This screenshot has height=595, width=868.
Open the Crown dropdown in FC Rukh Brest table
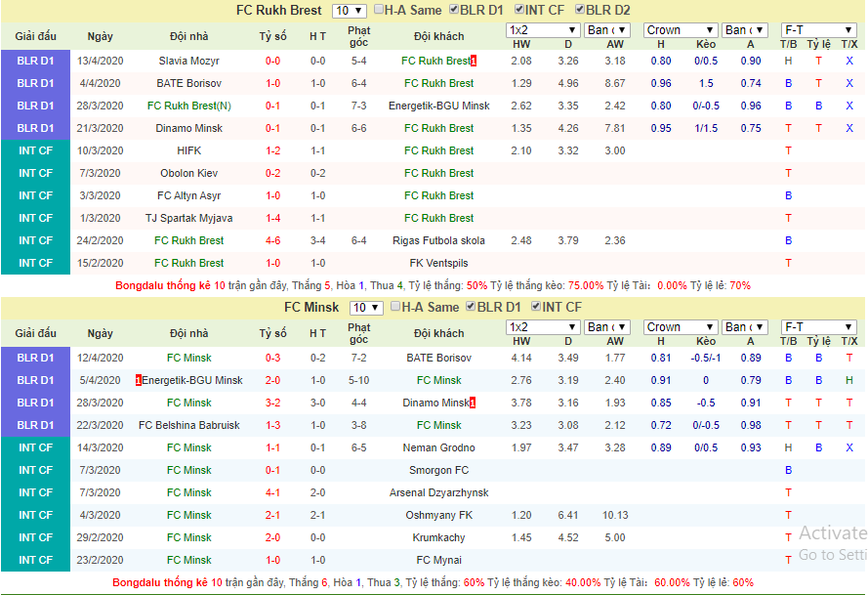tap(681, 30)
